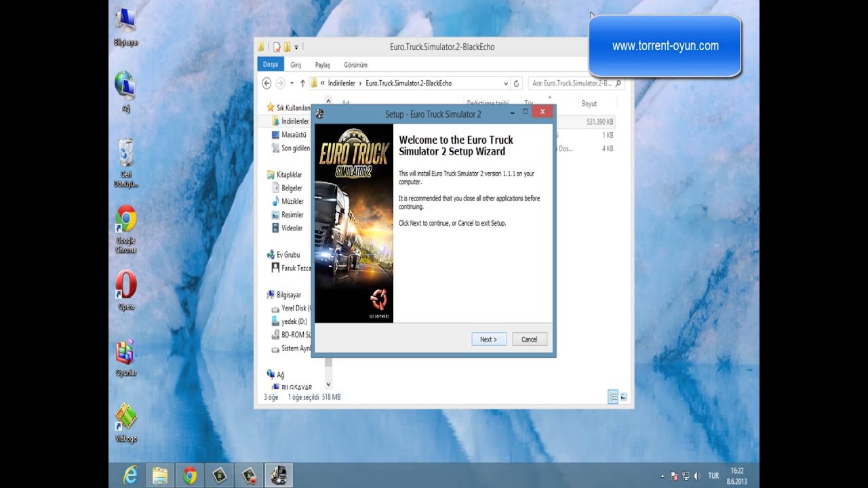Expand the address bar history dropdown
The image size is (868, 488).
tap(506, 83)
